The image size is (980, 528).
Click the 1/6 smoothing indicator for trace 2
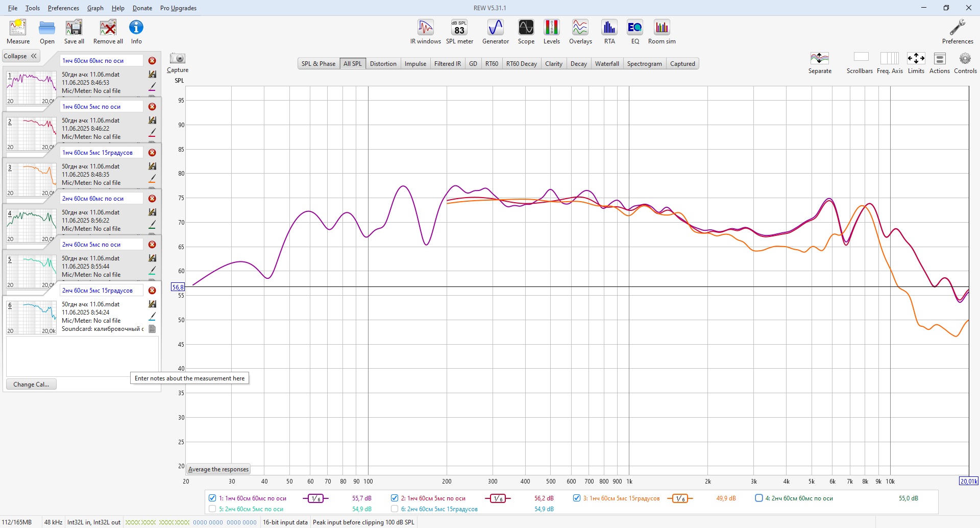(498, 498)
